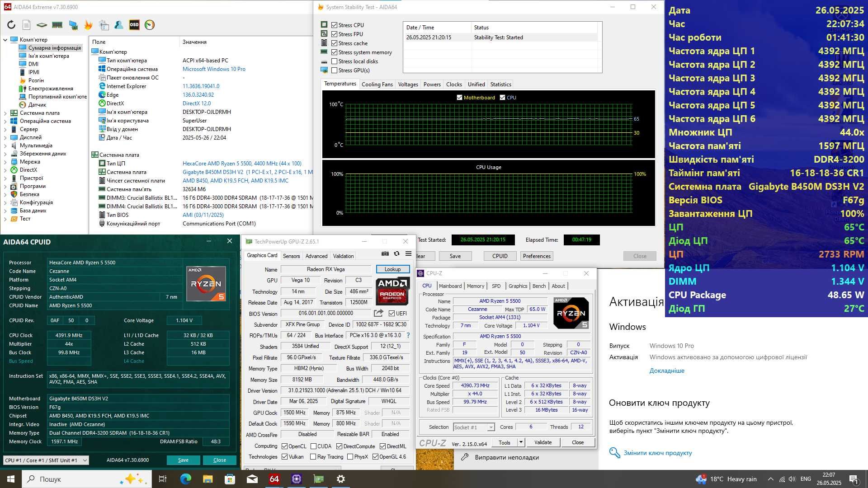868x488 pixels.
Task: Show hidden system tray icons chevron
Action: 770,479
